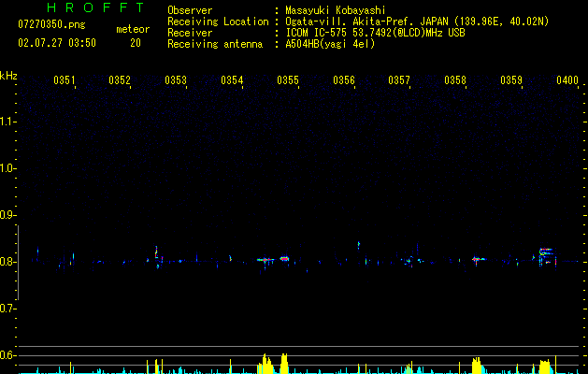Click the 0352 time marker
The height and width of the screenshot is (374, 588).
120,80
